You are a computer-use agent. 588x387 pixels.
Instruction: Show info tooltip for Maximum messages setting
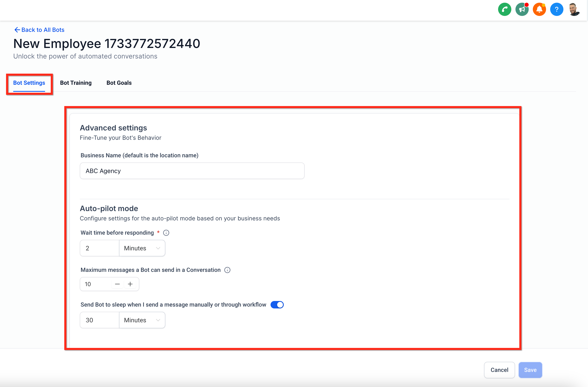227,270
